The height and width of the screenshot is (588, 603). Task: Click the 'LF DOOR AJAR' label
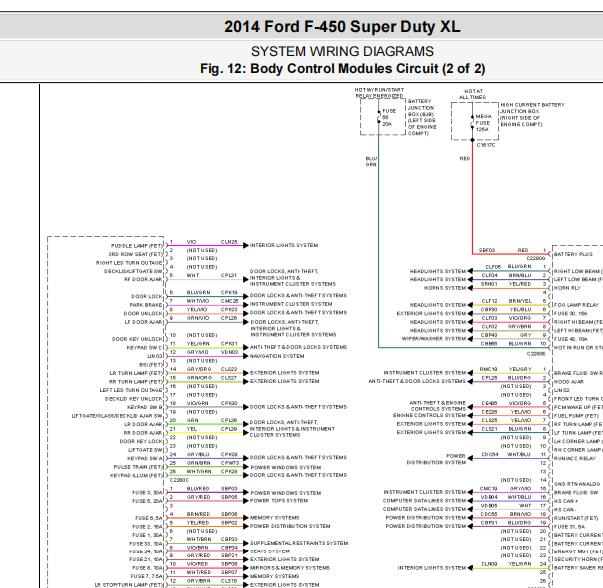pyautogui.click(x=143, y=322)
